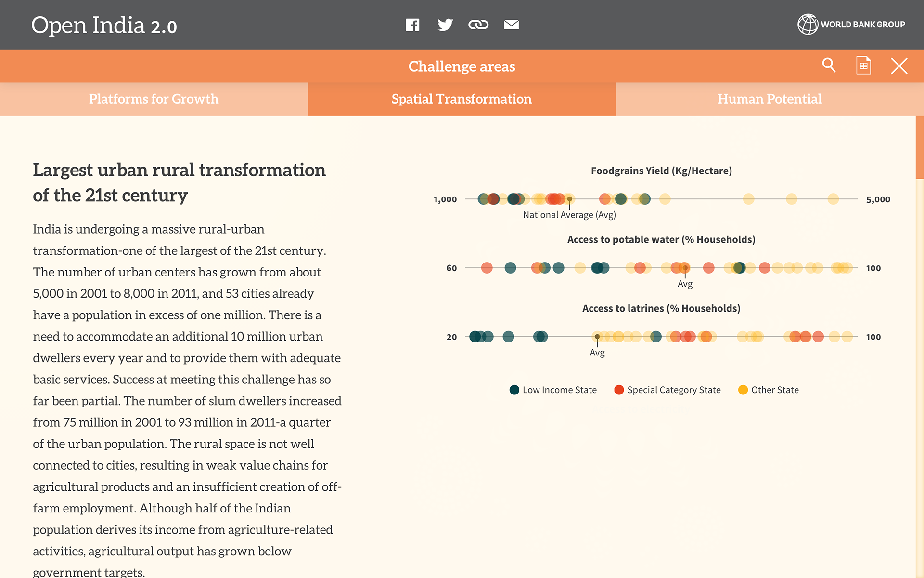This screenshot has width=924, height=578.
Task: Open the search magnifier icon
Action: point(829,65)
